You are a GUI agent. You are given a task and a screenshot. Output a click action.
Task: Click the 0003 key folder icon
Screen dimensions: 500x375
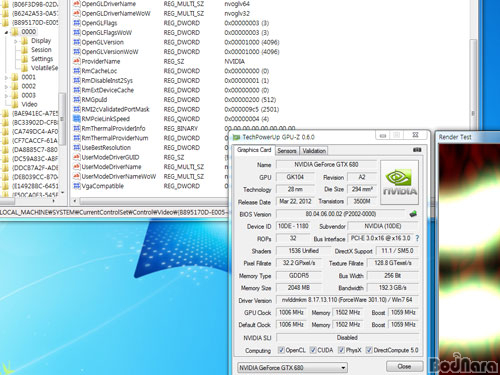point(15,95)
